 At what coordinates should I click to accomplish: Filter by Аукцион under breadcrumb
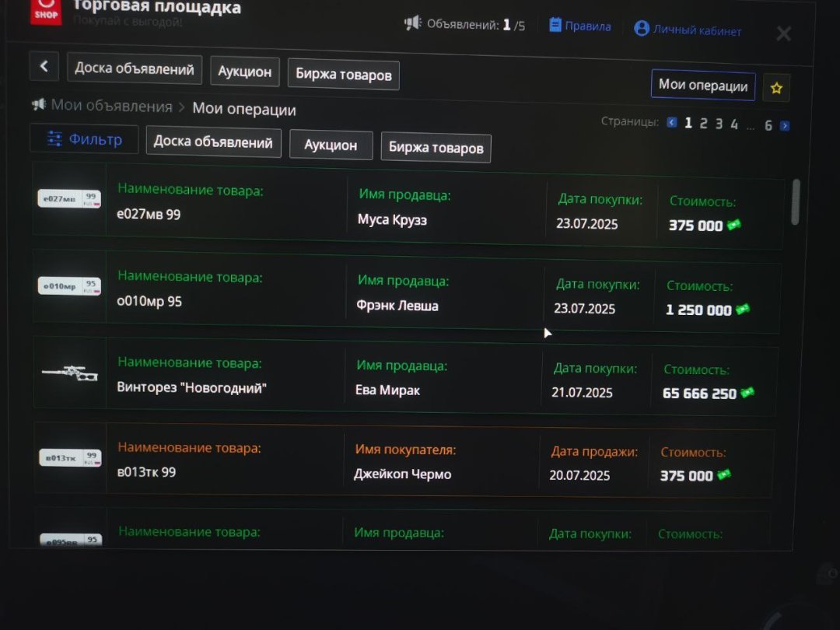click(x=331, y=145)
